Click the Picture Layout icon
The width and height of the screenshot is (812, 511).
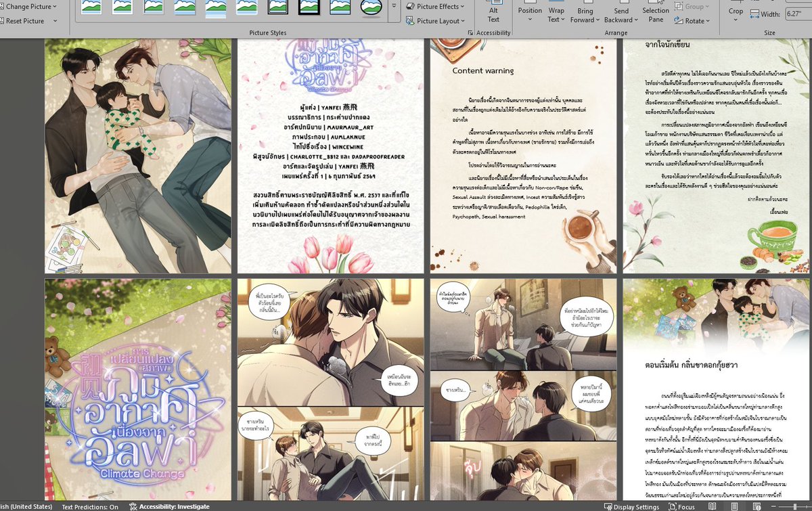pyautogui.click(x=411, y=21)
